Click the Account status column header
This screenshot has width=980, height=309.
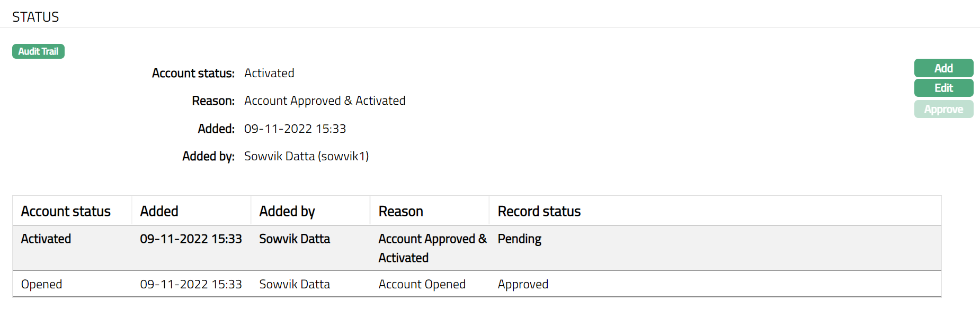pyautogui.click(x=66, y=211)
